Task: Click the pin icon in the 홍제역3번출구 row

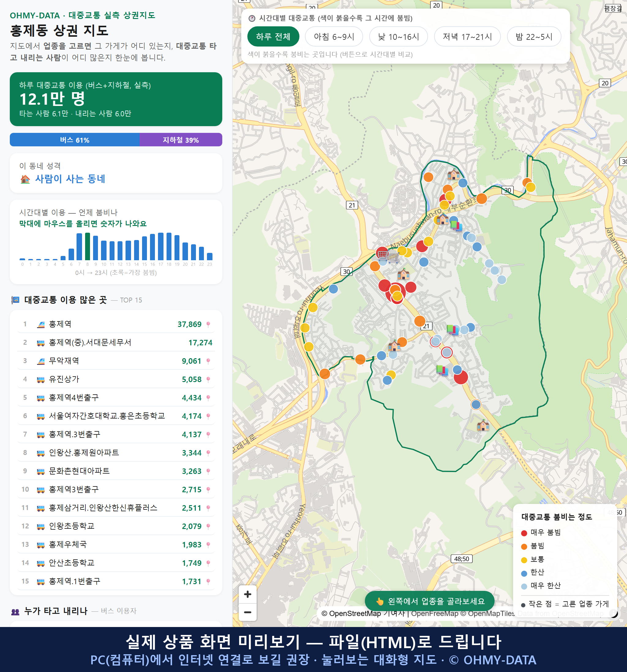Action: coord(208,490)
